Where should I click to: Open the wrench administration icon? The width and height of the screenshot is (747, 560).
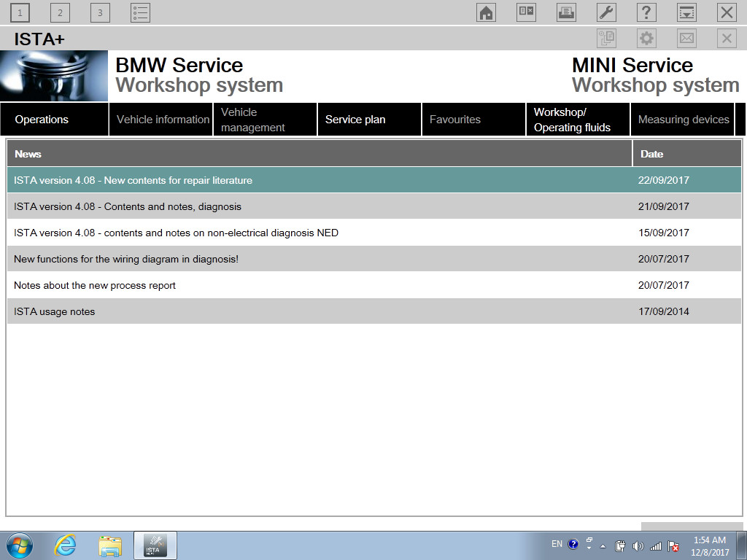point(606,13)
